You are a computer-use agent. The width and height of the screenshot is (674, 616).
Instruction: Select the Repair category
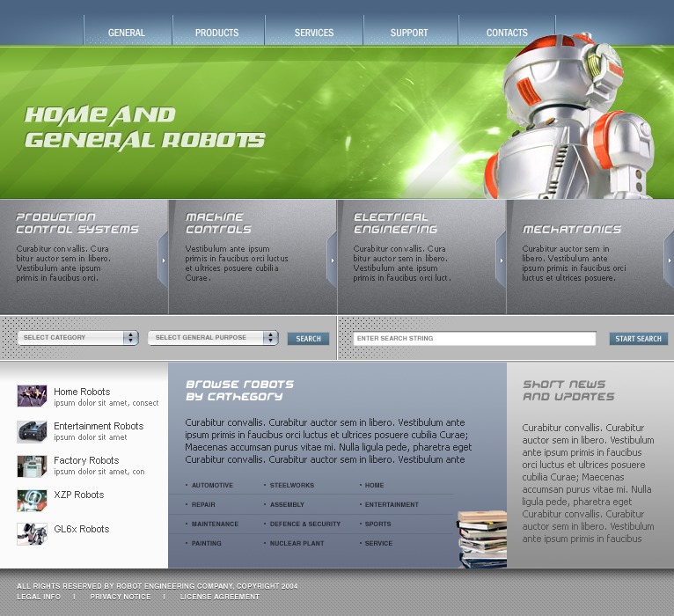tap(203, 504)
